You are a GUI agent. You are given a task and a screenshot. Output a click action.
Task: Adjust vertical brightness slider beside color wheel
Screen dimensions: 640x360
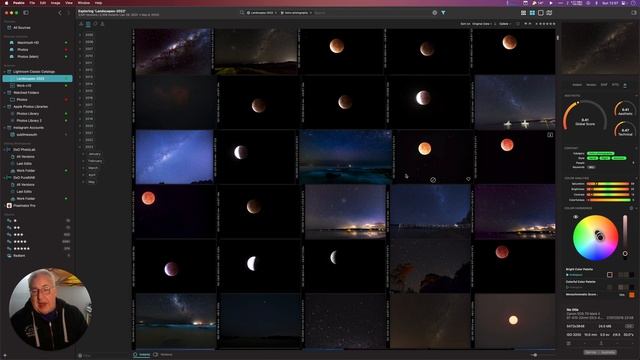[625, 235]
